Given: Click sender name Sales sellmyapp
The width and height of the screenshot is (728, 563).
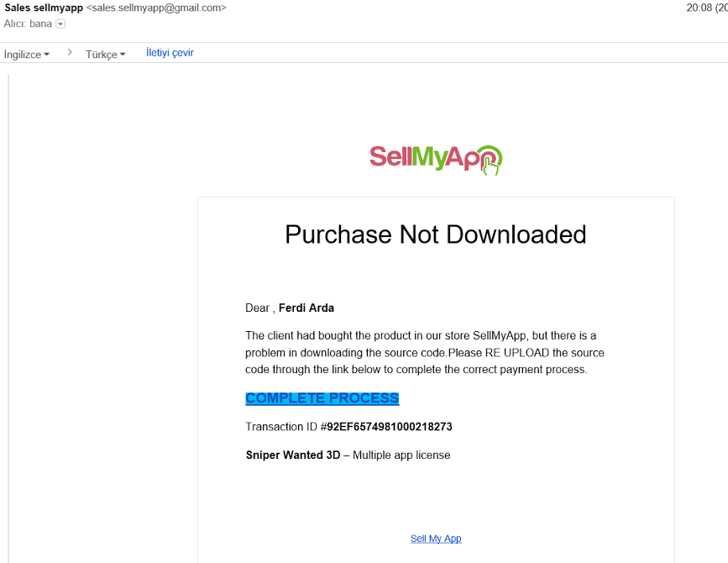Looking at the screenshot, I should pos(44,8).
